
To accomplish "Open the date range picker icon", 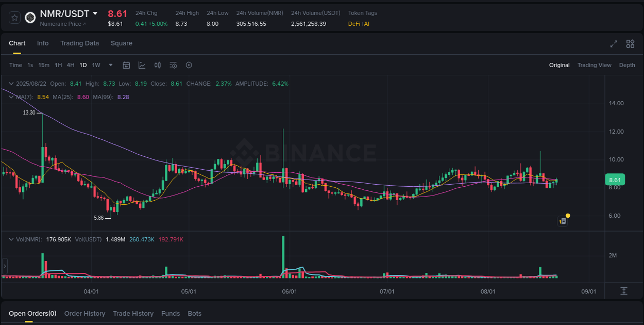I will pos(126,65).
